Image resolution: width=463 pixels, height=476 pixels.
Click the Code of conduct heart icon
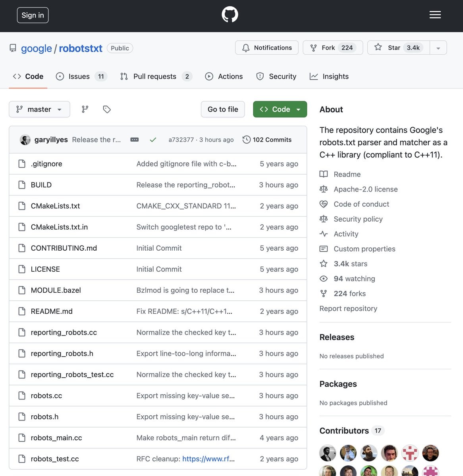(324, 204)
